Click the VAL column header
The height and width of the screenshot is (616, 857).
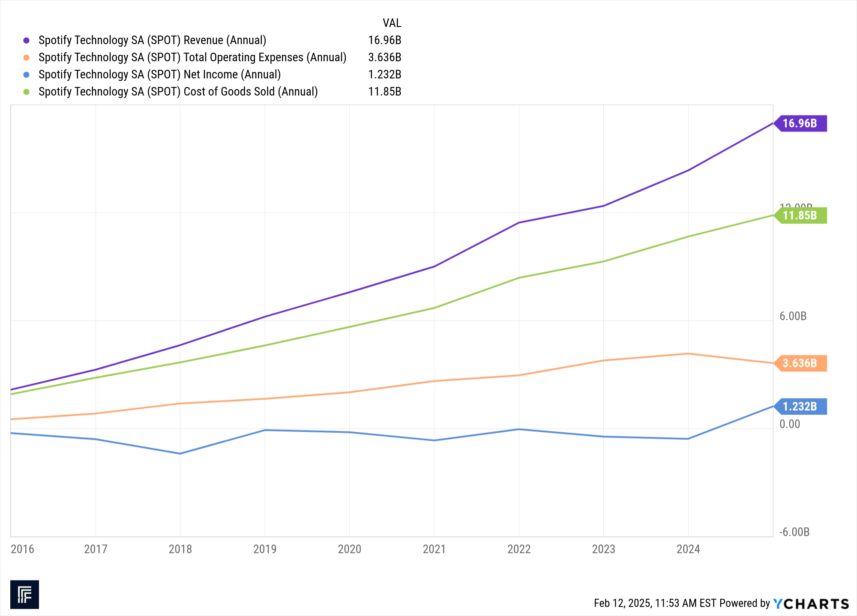[x=392, y=23]
